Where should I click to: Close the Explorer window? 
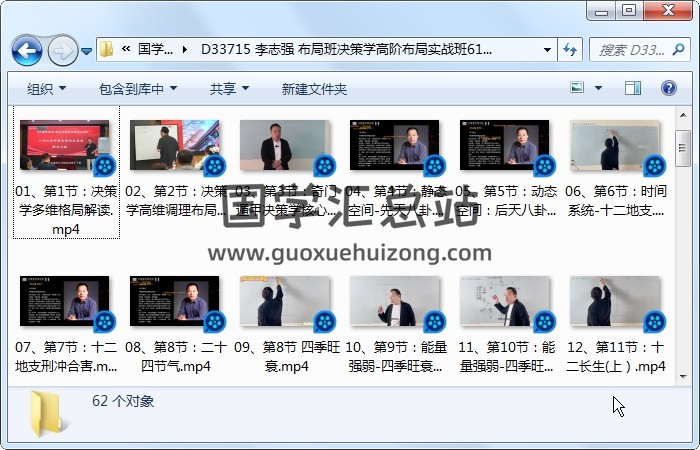(x=668, y=11)
